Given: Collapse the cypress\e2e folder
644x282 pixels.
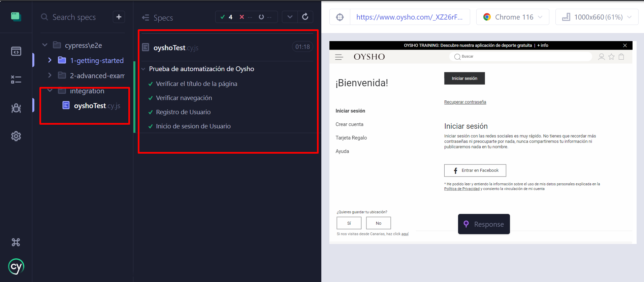Looking at the screenshot, I should (x=45, y=45).
